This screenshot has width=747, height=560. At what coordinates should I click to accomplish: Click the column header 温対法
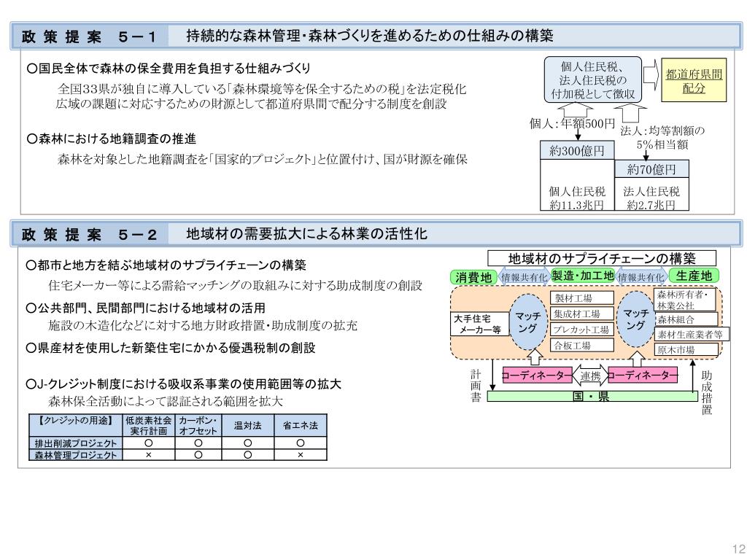click(248, 426)
